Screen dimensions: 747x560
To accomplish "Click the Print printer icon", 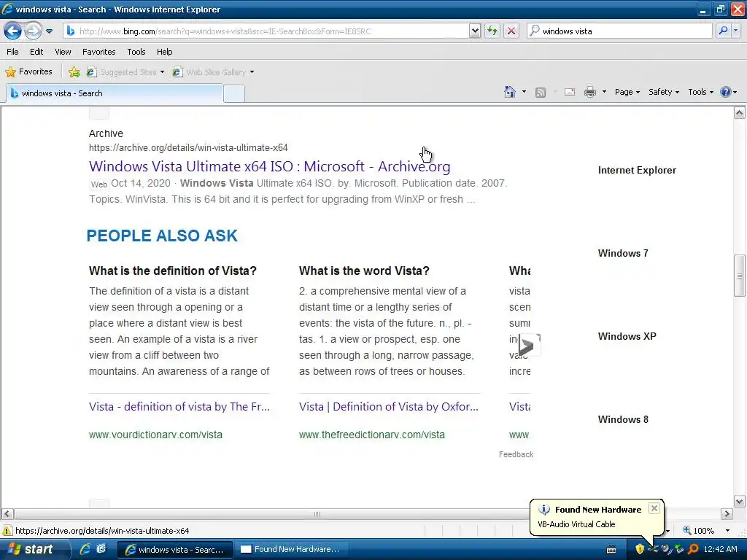I will (589, 92).
